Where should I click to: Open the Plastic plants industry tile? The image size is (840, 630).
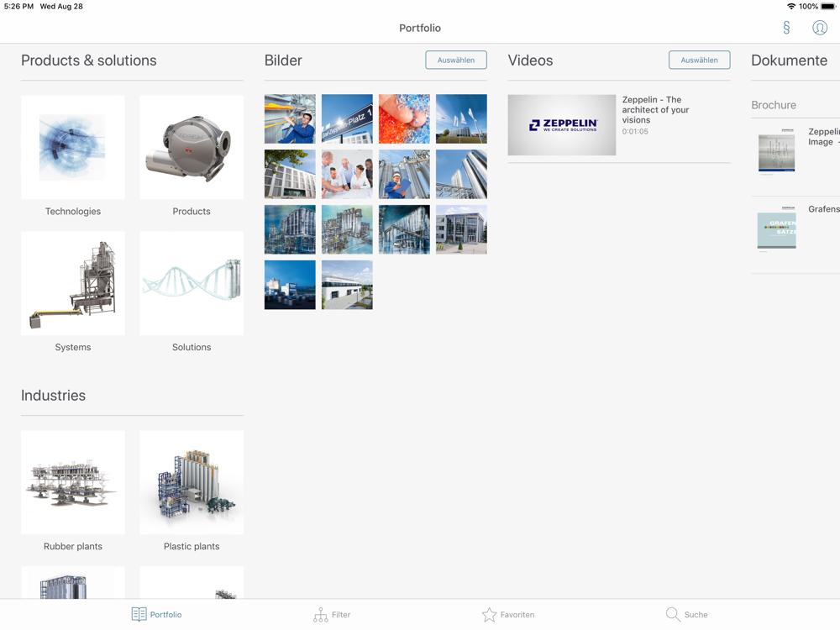click(192, 482)
